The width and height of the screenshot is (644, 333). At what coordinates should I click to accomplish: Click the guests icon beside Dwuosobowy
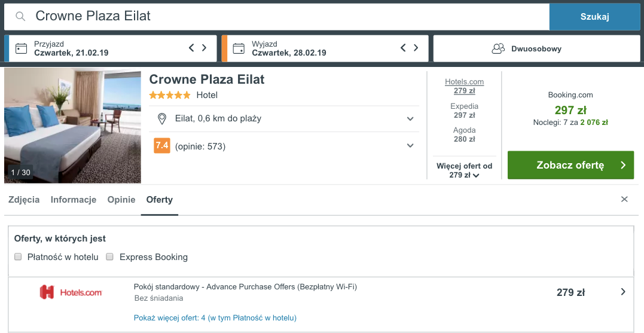(x=498, y=49)
